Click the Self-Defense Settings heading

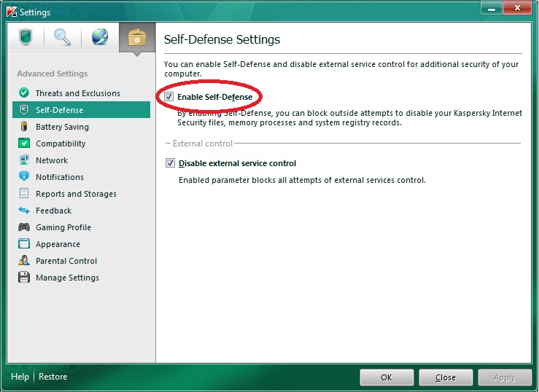pyautogui.click(x=222, y=39)
